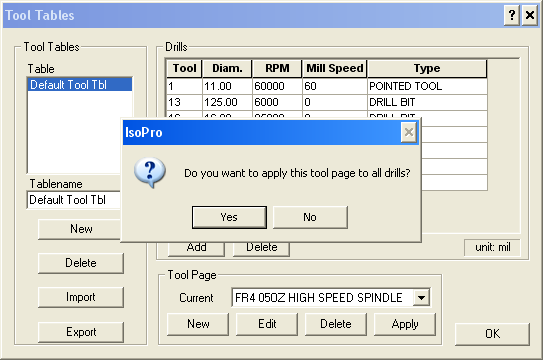Screen dimensions: 543x360
Task: Click the dialog question message text
Action: pyautogui.click(x=297, y=173)
